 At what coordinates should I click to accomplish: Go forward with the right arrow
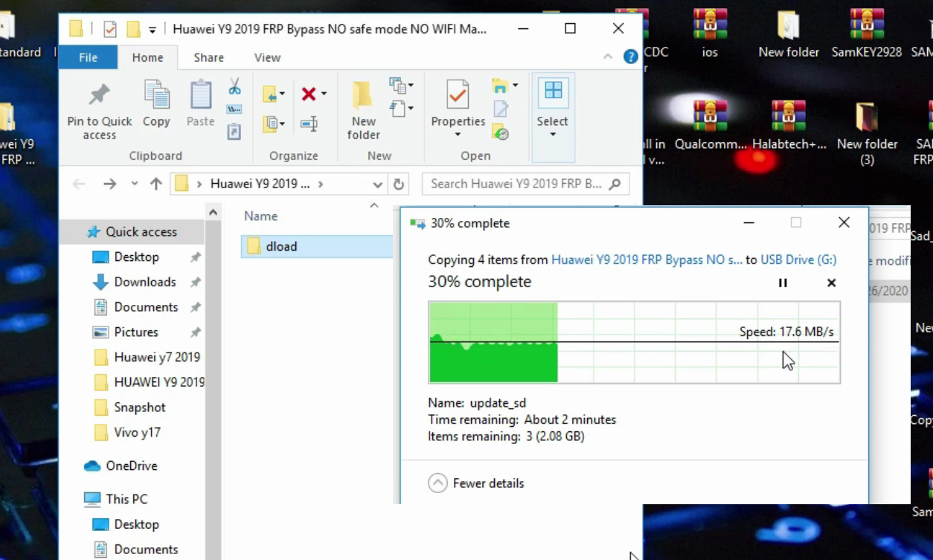tap(109, 184)
